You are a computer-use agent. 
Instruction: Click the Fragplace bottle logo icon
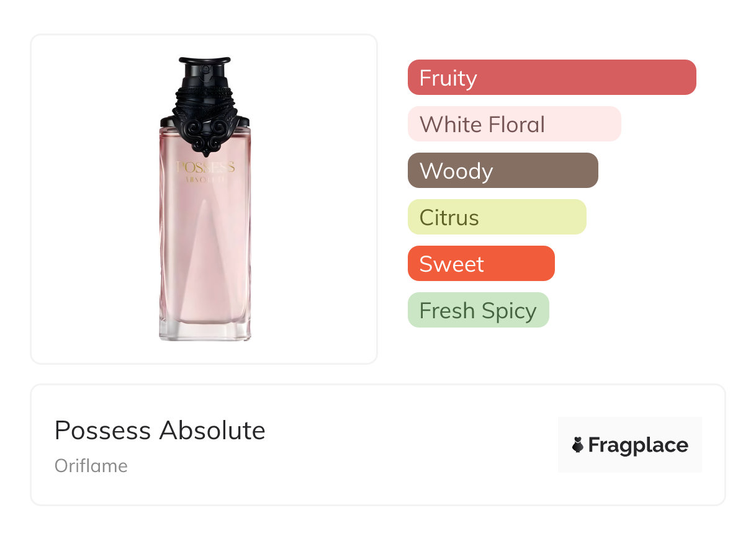[x=578, y=445]
